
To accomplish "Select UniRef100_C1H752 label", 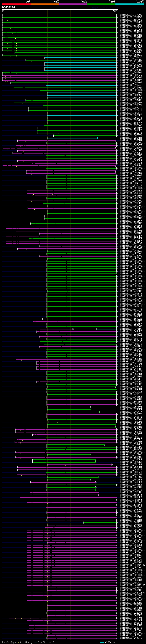I will pyautogui.click(x=131, y=361).
